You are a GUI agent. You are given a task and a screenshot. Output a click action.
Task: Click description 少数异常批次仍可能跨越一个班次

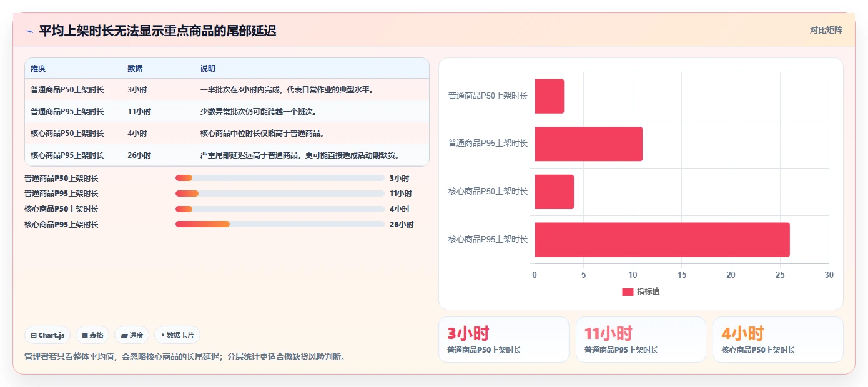[259, 112]
